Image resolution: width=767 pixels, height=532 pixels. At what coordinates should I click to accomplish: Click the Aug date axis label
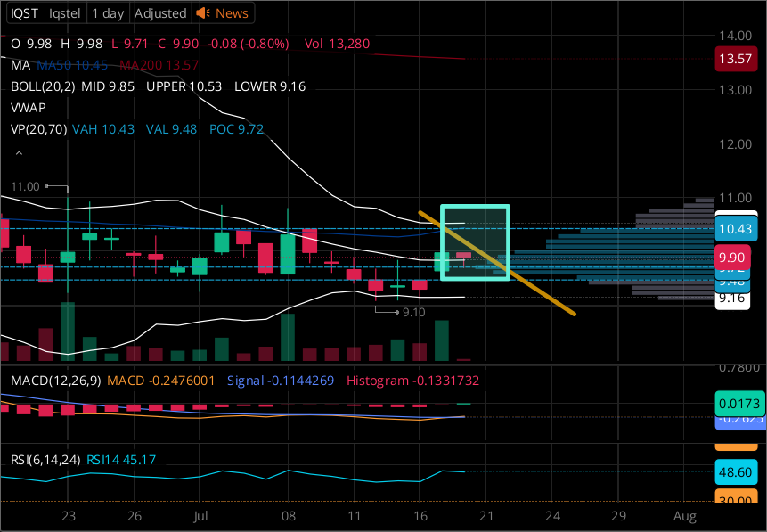[684, 516]
